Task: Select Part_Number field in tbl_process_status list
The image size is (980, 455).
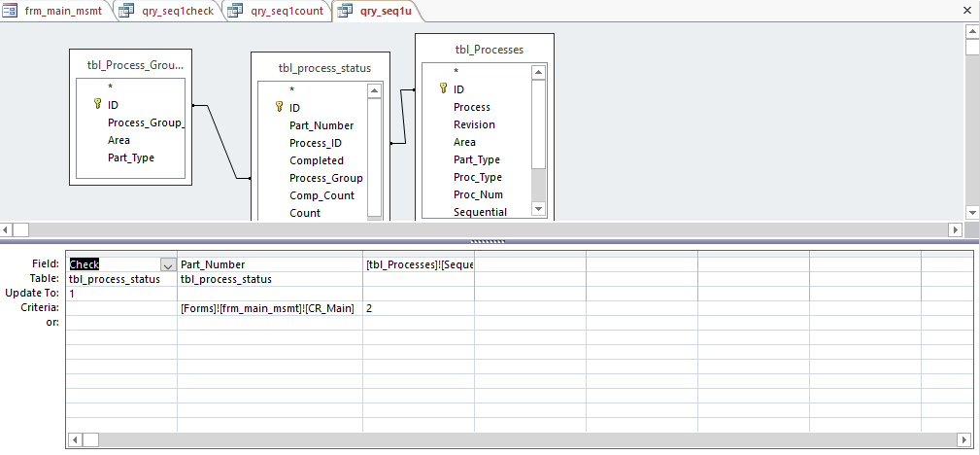Action: click(x=321, y=125)
